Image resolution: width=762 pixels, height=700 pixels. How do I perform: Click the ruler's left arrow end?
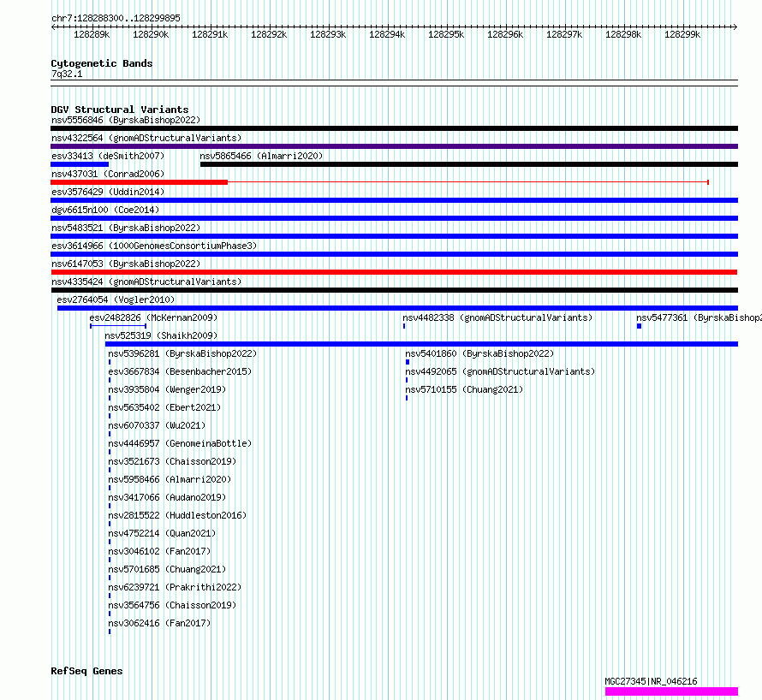53,27
